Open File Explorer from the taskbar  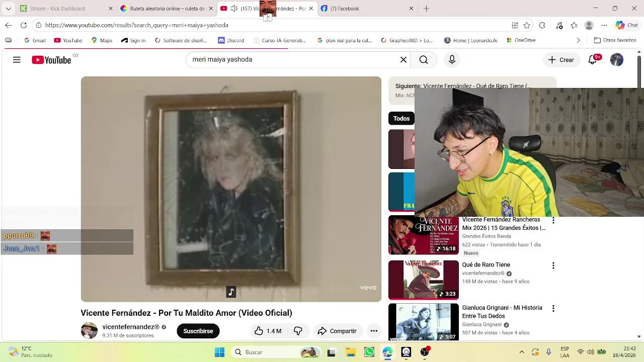pyautogui.click(x=350, y=352)
